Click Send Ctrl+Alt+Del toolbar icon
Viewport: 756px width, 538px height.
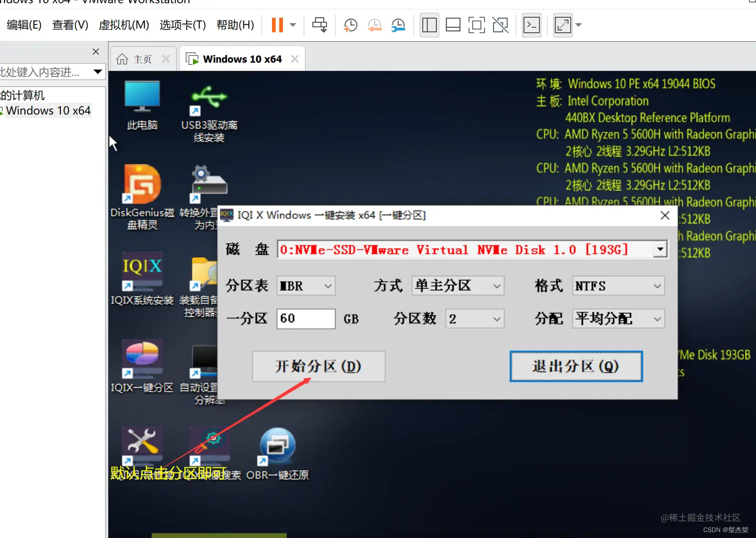tap(320, 25)
